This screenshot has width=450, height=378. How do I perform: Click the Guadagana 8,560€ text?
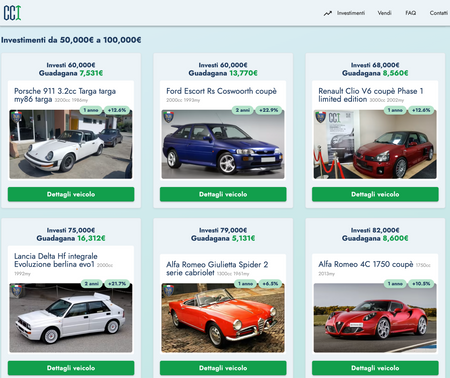tap(375, 73)
